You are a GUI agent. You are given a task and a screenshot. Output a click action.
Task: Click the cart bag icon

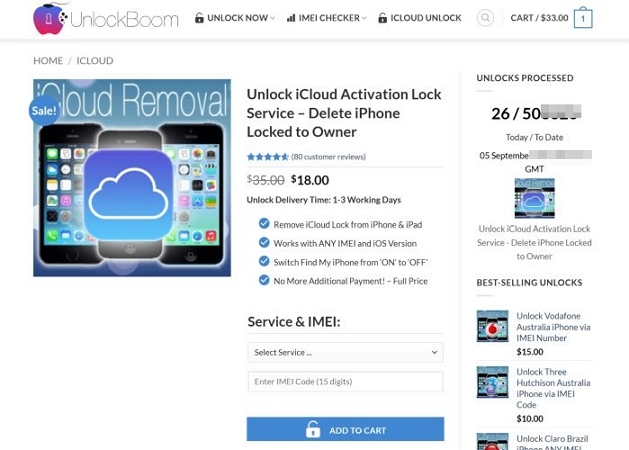[583, 18]
